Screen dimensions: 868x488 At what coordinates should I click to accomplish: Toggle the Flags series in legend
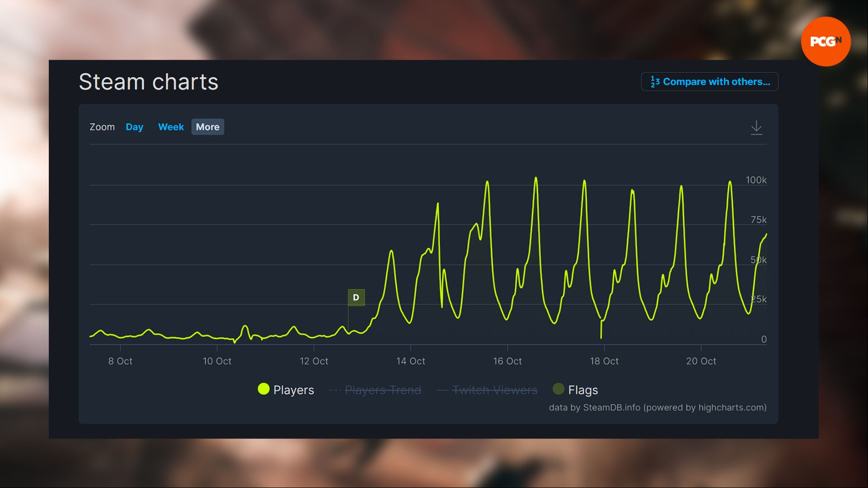[575, 390]
